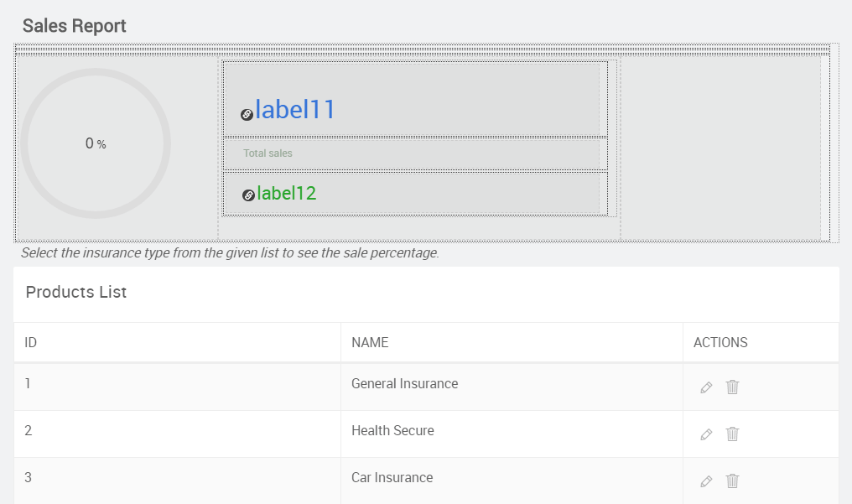Sort by the ID column header
This screenshot has width=852, height=504.
click(31, 343)
